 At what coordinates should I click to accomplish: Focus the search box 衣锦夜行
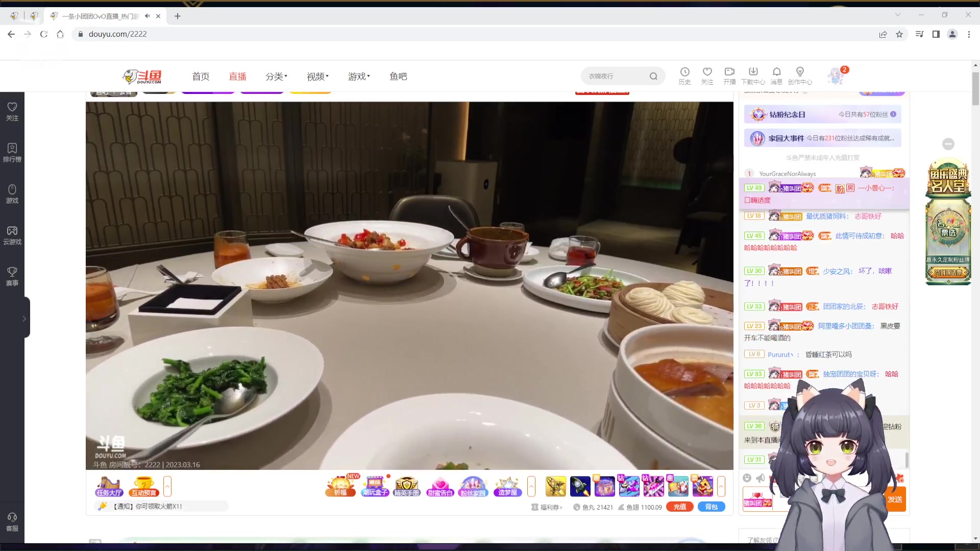pyautogui.click(x=616, y=76)
